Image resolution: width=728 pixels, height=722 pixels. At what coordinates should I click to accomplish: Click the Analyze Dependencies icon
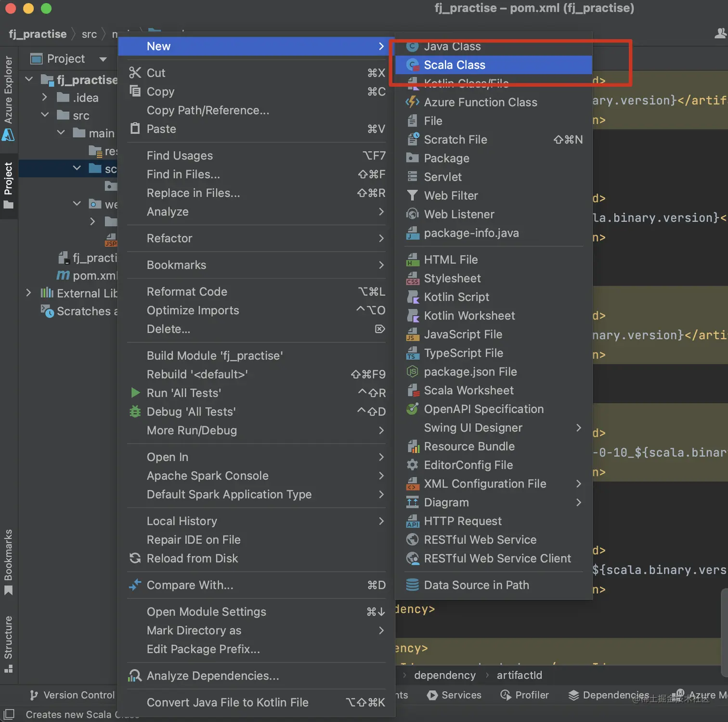tap(135, 676)
